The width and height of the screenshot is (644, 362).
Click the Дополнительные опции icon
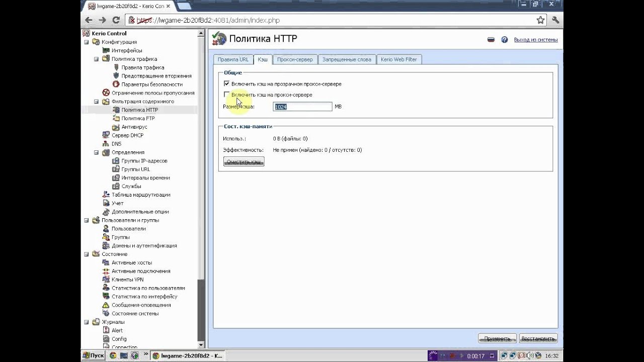pyautogui.click(x=106, y=212)
